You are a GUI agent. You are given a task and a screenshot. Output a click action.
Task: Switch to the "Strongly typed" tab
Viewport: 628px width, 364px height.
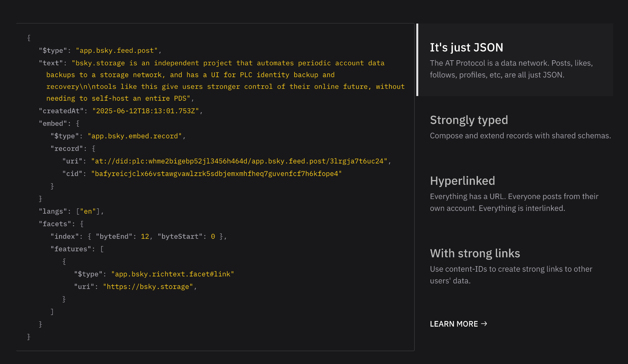tap(468, 120)
